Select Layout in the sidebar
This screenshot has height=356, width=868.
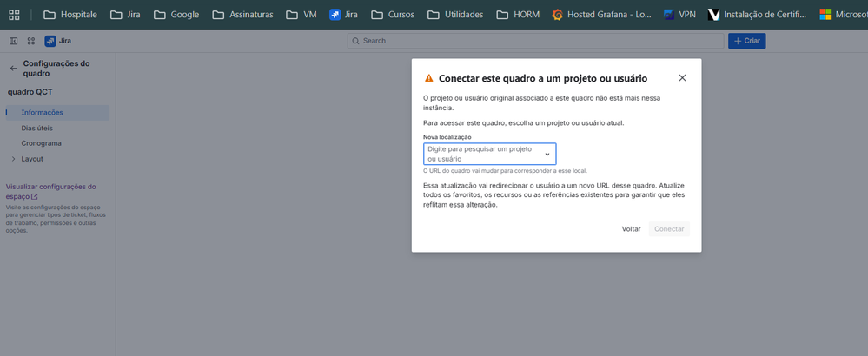coord(32,159)
